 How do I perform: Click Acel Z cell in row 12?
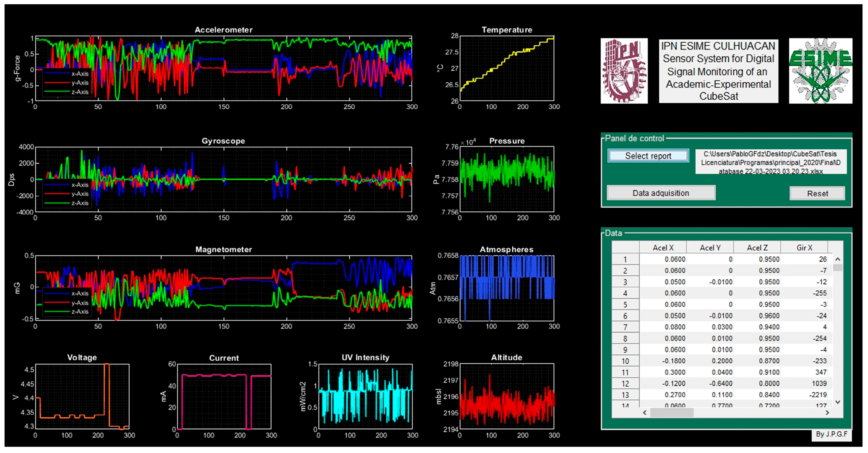[757, 383]
